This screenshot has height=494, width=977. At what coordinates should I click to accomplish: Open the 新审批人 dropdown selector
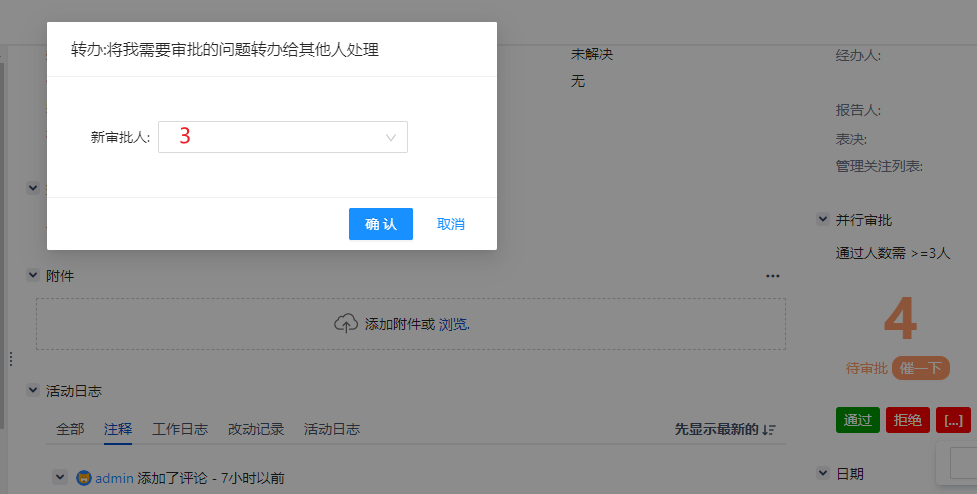pyautogui.click(x=283, y=138)
